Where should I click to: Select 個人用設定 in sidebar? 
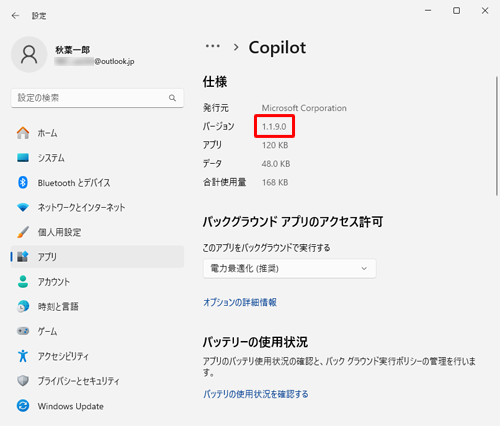coord(97,232)
